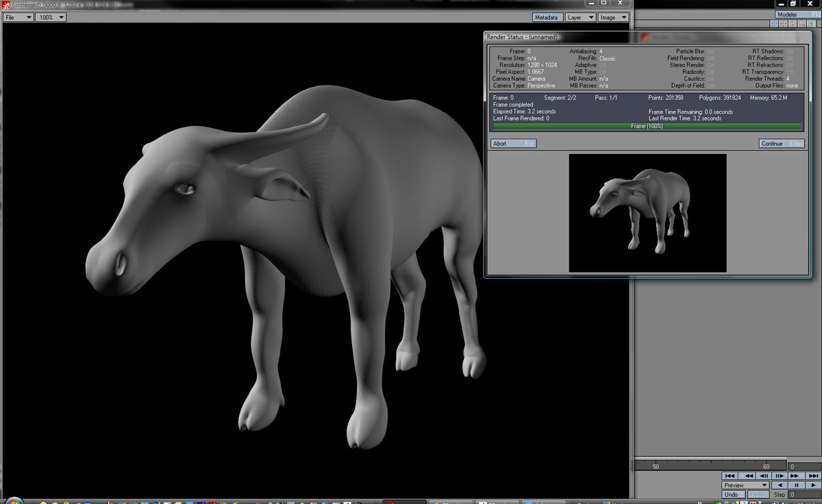Click the Abort button in Render Status

(x=514, y=144)
